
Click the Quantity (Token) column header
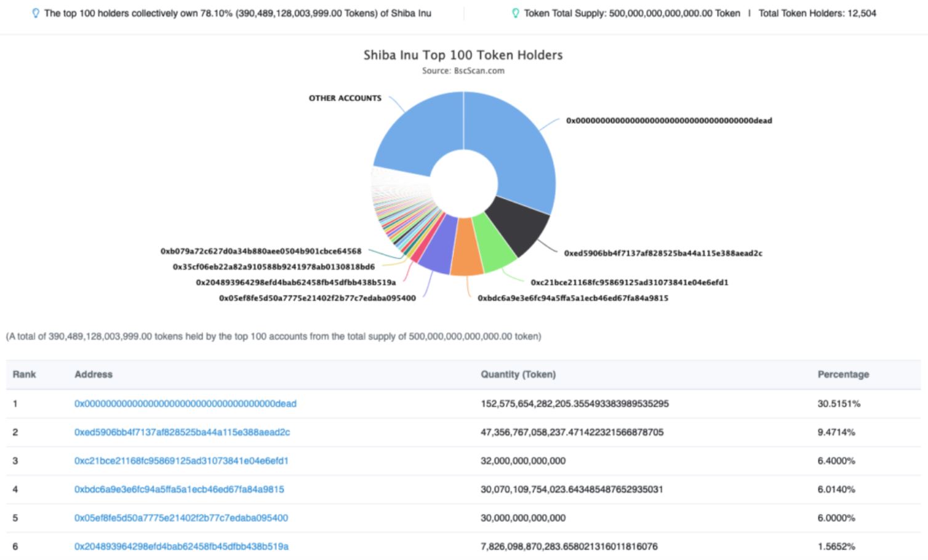pyautogui.click(x=518, y=374)
